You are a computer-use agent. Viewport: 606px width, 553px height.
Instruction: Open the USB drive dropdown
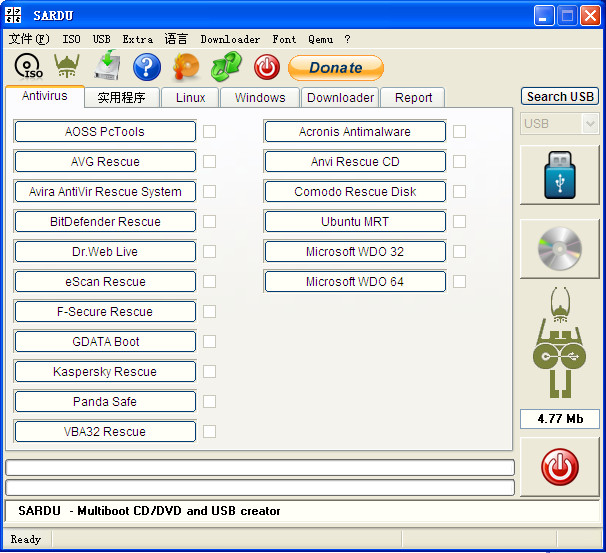point(590,124)
